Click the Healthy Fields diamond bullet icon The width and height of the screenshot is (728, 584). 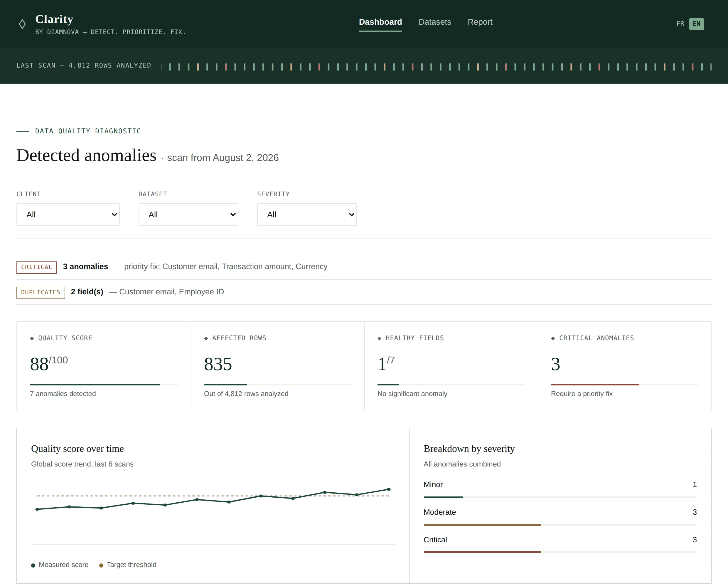pos(380,338)
